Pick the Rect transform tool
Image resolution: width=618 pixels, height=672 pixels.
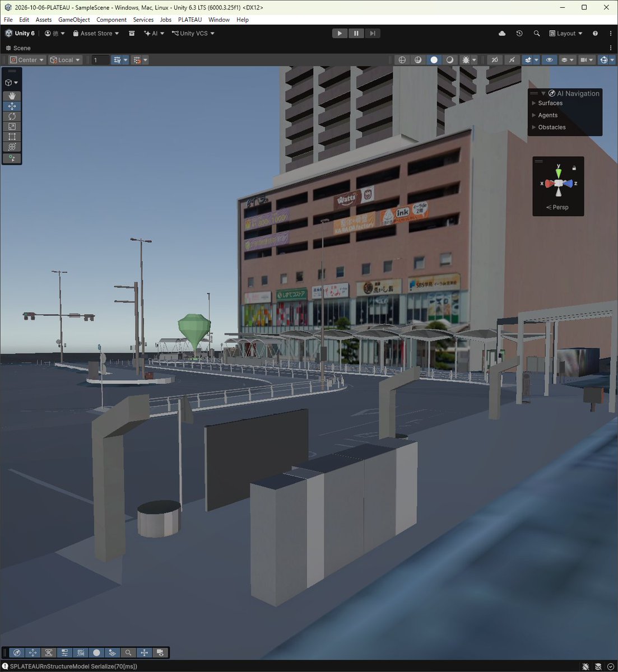[12, 137]
